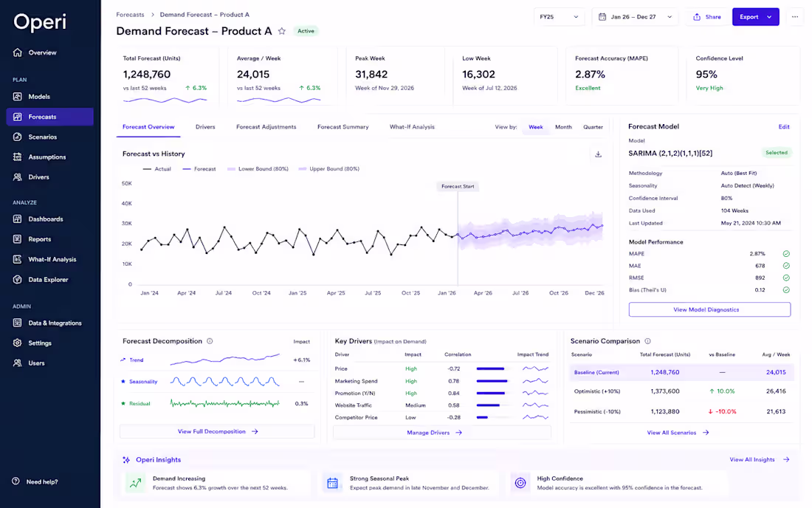
Task: Click the Forecasts breadcrumb link
Action: (x=130, y=15)
